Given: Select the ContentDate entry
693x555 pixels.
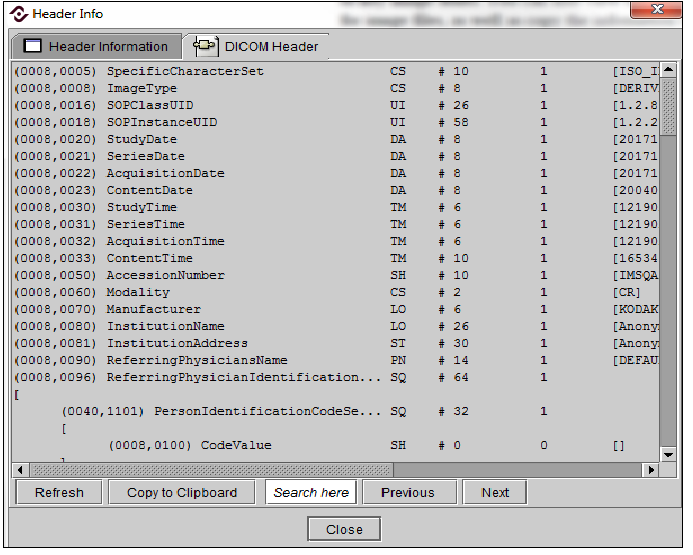Looking at the screenshot, I should (x=336, y=190).
